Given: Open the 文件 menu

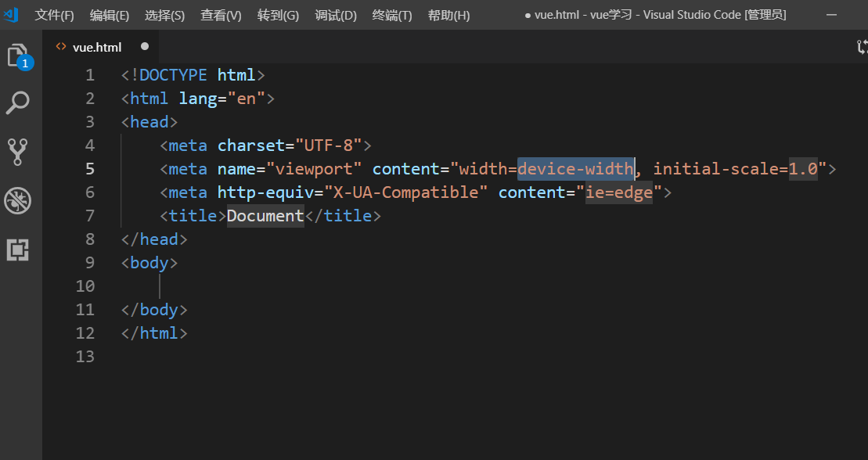Looking at the screenshot, I should pos(54,14).
